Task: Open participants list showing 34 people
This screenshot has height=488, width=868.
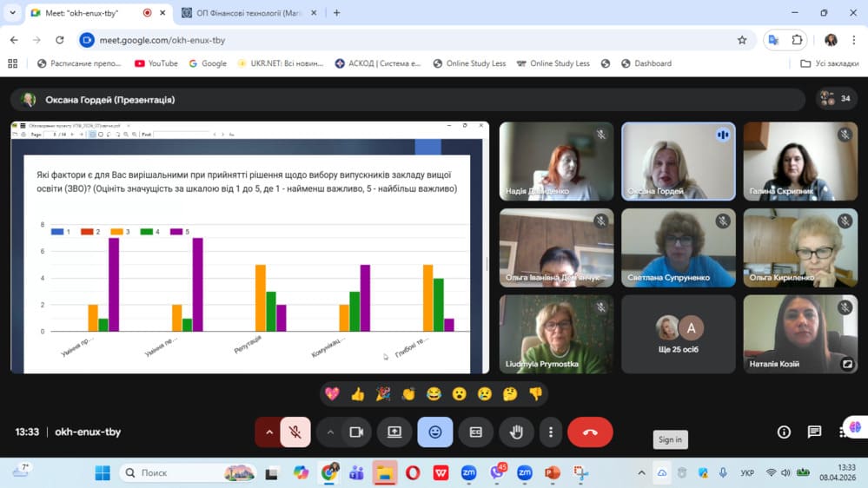Action: point(836,99)
